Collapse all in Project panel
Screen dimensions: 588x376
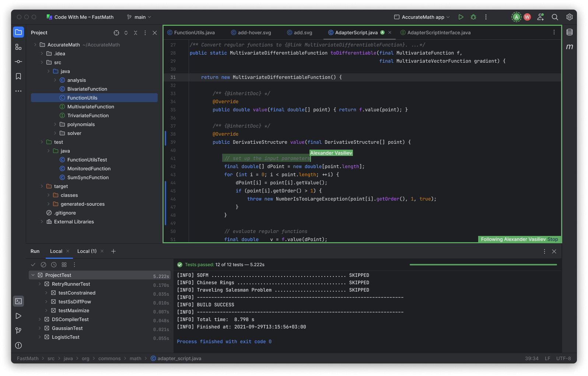(136, 33)
